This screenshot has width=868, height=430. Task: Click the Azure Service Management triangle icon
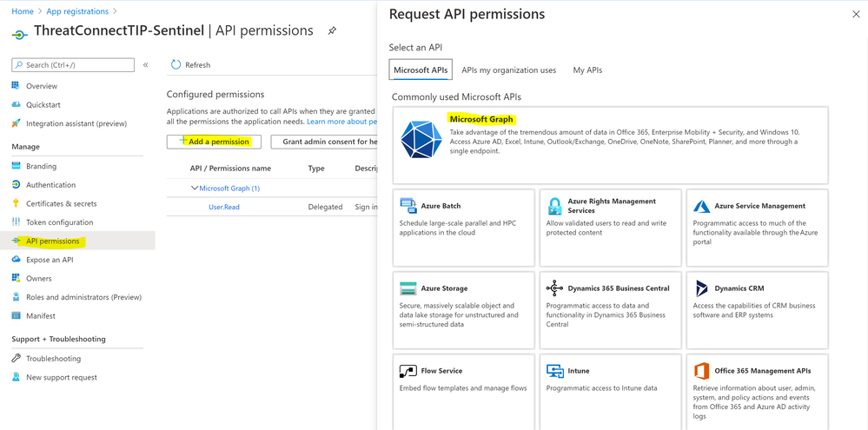tap(701, 207)
